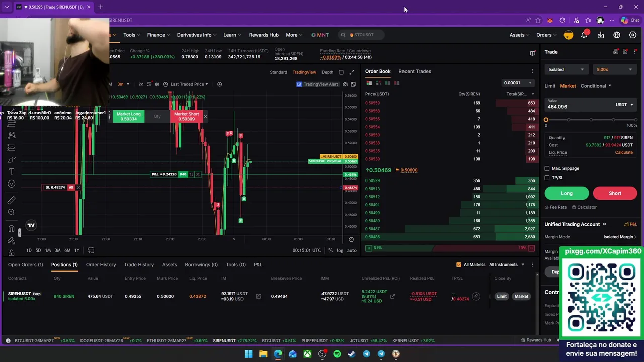644x362 pixels.
Task: Toggle the auto scale on chart
Action: (352, 250)
